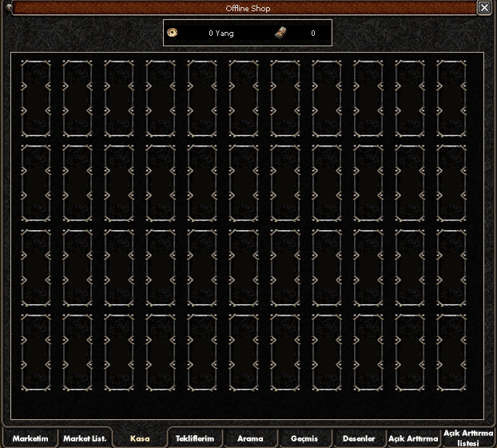Close the Offline Shop window
The image size is (497, 448).
[x=484, y=7]
